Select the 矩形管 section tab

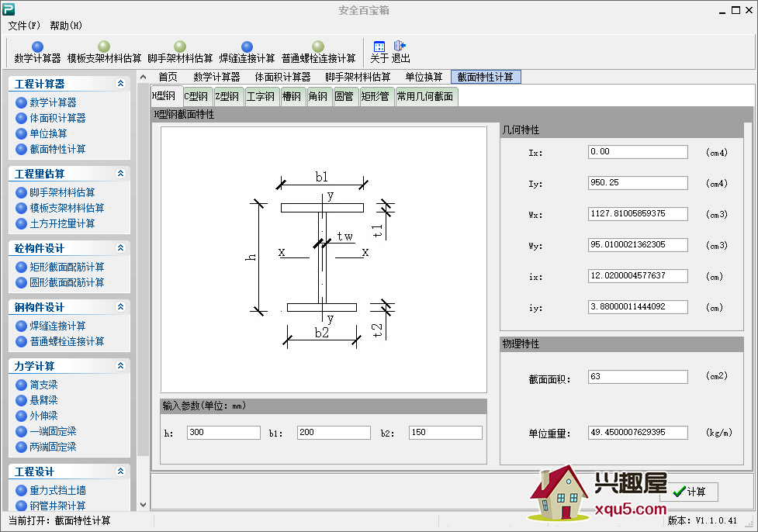(x=376, y=97)
